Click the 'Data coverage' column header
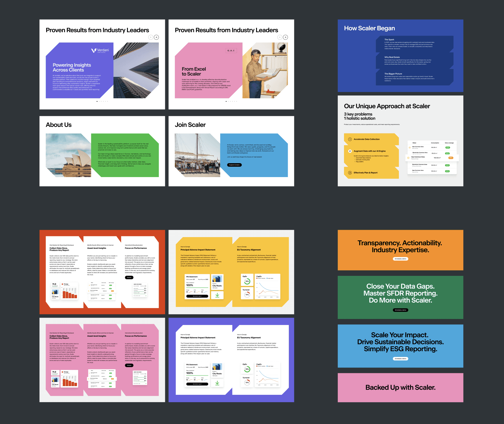The width and height of the screenshot is (504, 424). tap(449, 143)
